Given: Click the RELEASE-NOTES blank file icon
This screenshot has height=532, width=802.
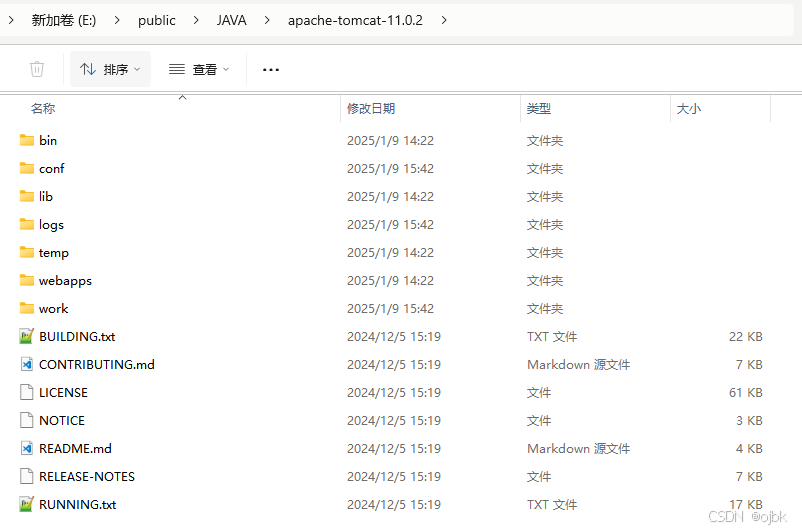Looking at the screenshot, I should (x=27, y=476).
